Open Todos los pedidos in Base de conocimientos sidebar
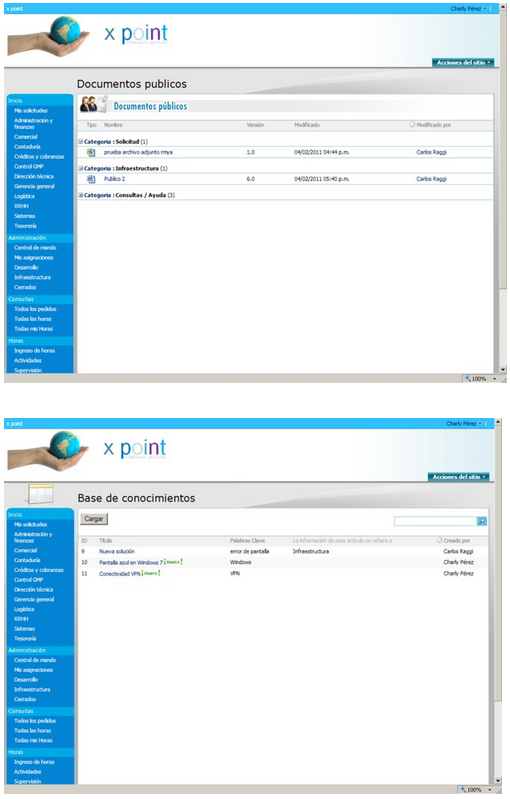The image size is (510, 799). point(35,721)
